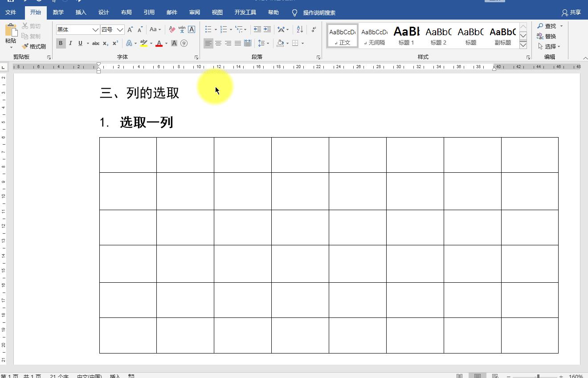
Task: Open Find (查找) in the editing group
Action: pos(548,26)
